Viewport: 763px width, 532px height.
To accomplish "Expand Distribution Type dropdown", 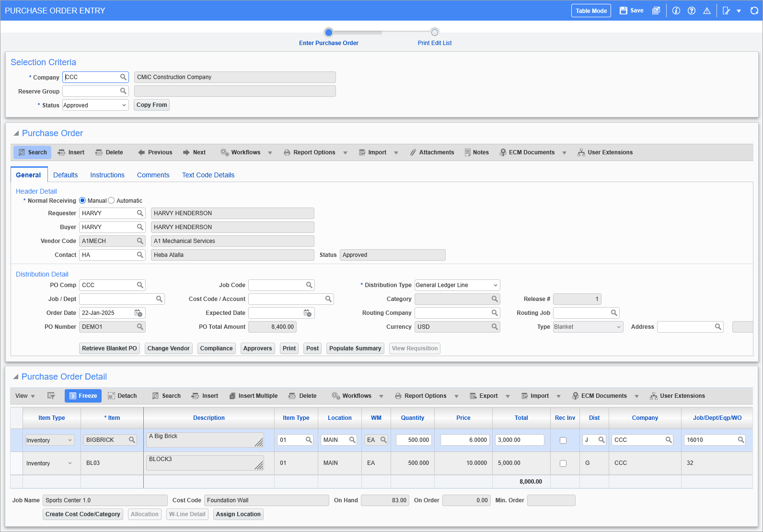I will click(x=457, y=285).
